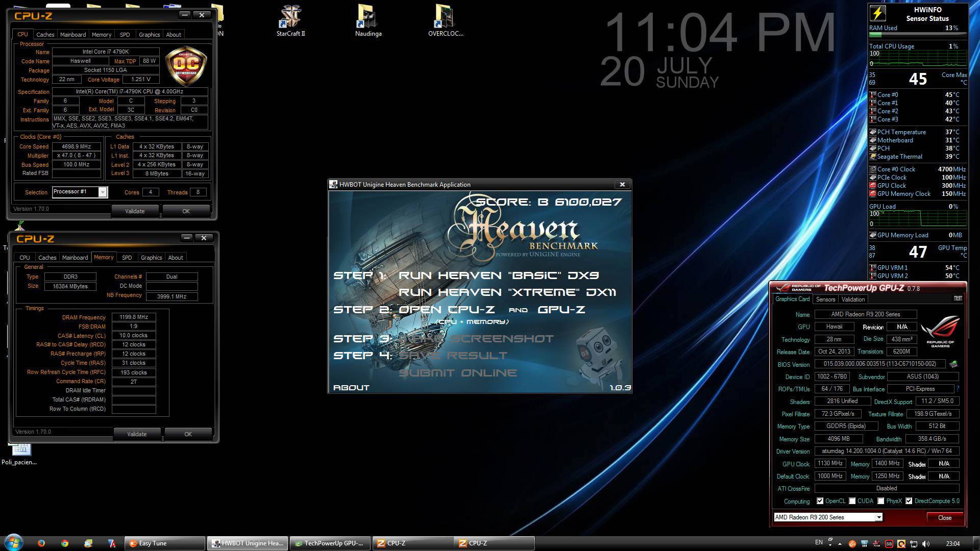
Task: Open CPU-Z option in Heaven step 2
Action: click(x=447, y=310)
